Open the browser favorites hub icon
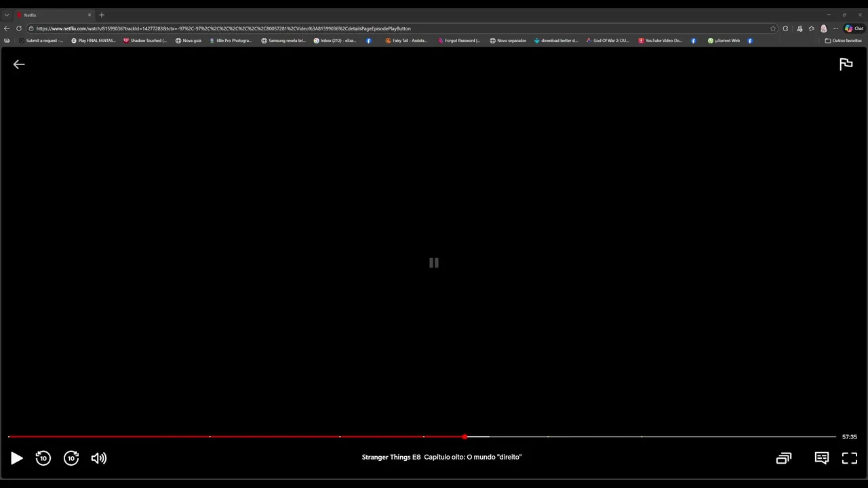The height and width of the screenshot is (488, 868). (812, 28)
